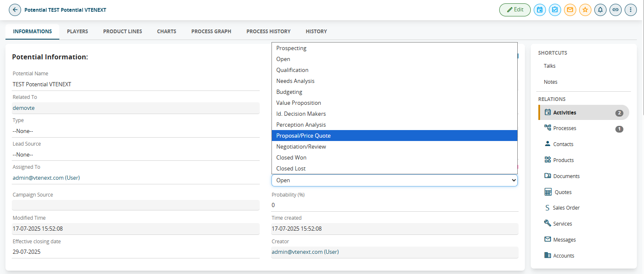Open the Product Lines tab
Image resolution: width=644 pixels, height=274 pixels.
coord(122,32)
